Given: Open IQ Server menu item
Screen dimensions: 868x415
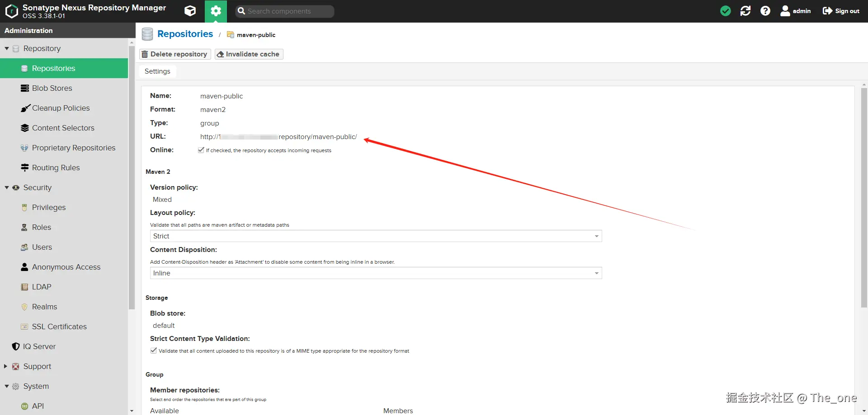Looking at the screenshot, I should [64, 346].
